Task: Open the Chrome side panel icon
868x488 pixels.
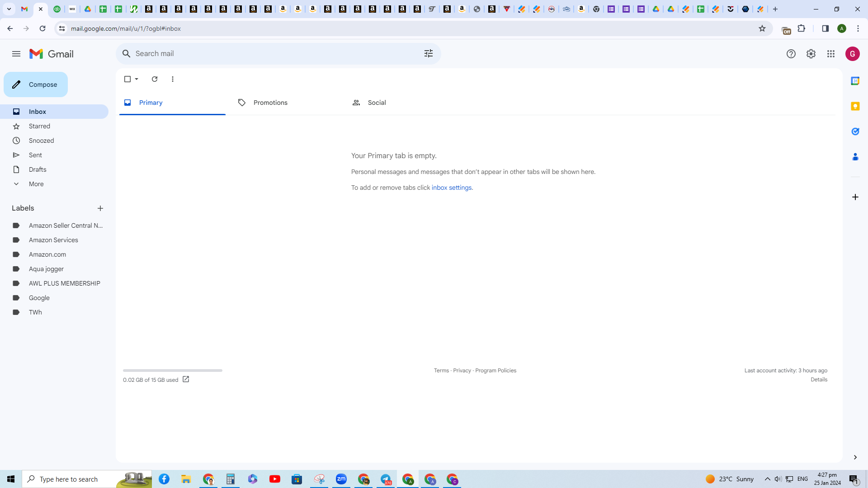Action: coord(826,28)
